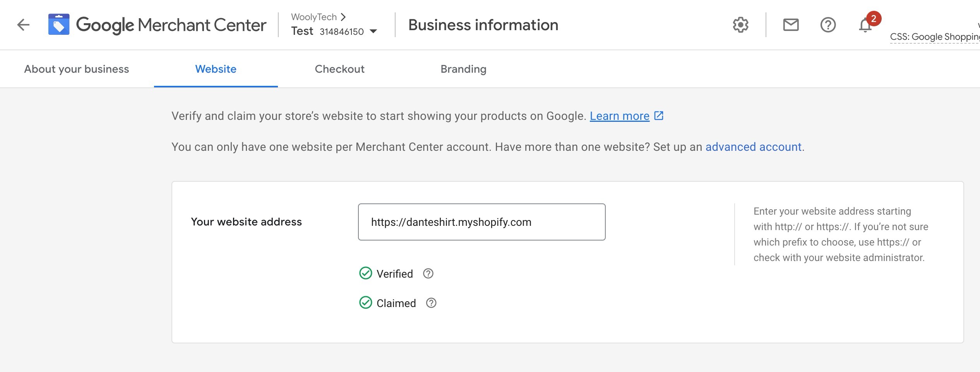This screenshot has height=372, width=980.
Task: Follow the Learn more link
Action: tap(619, 116)
